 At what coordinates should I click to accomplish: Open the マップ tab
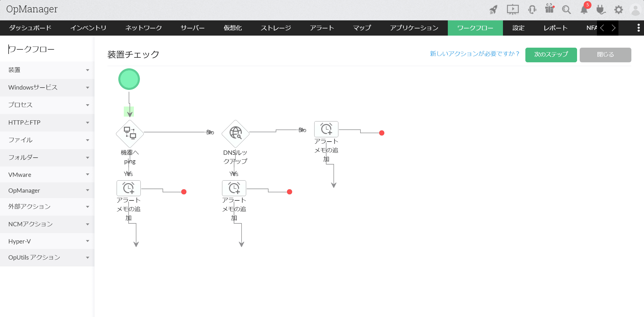(x=362, y=28)
